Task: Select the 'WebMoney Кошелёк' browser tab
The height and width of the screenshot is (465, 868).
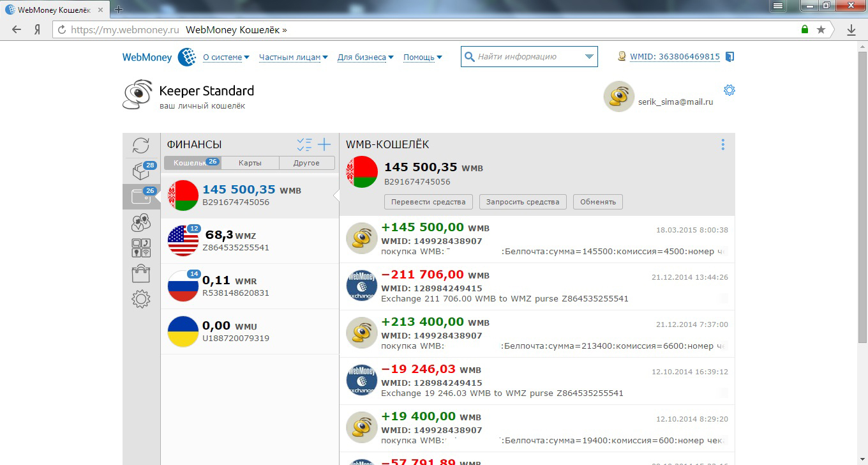Action: coord(54,9)
